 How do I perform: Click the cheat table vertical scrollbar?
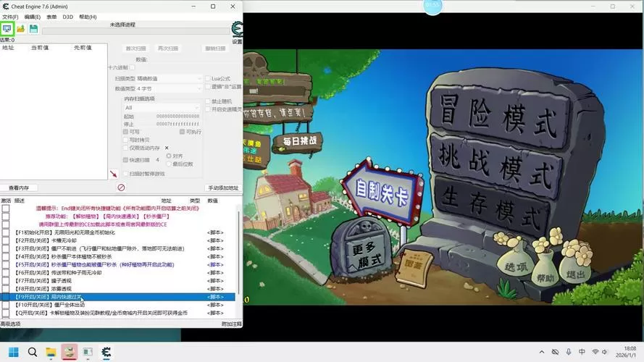(238, 253)
